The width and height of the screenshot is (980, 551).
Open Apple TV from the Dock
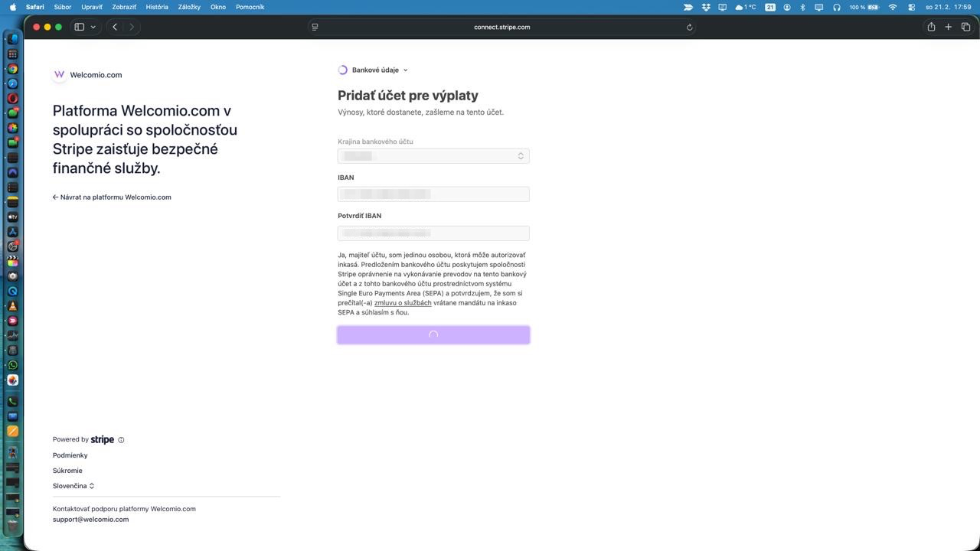[x=12, y=217]
